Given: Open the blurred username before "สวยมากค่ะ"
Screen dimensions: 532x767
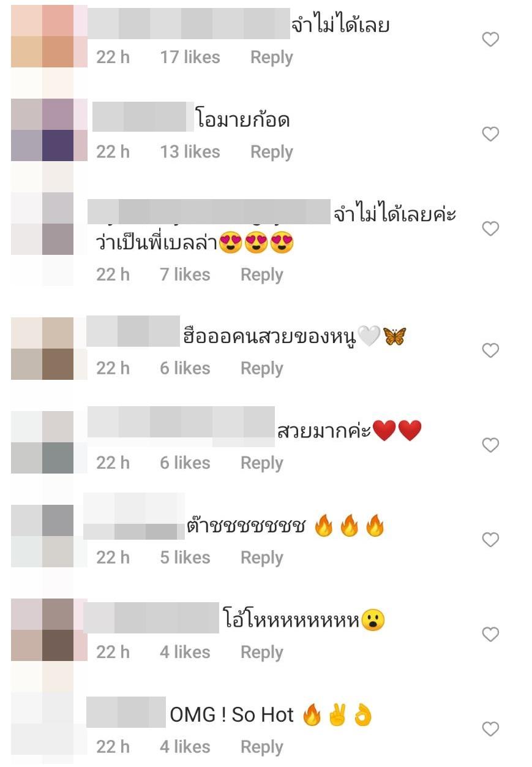Looking at the screenshot, I should (x=181, y=423).
